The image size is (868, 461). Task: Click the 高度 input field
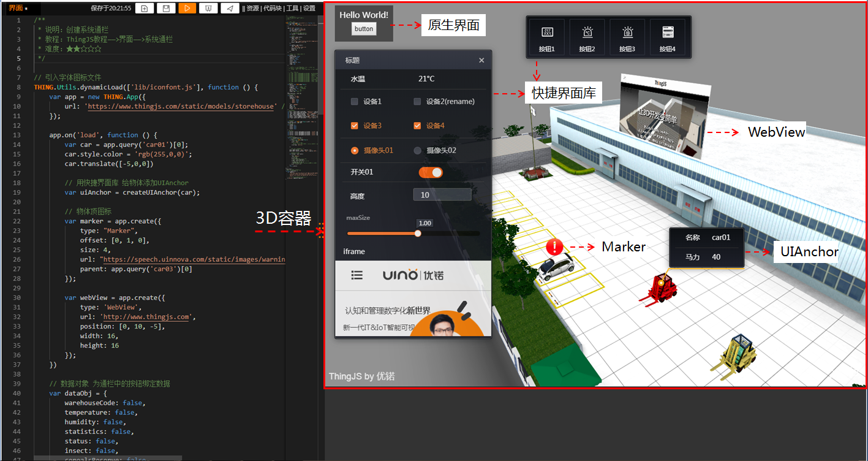tap(442, 194)
